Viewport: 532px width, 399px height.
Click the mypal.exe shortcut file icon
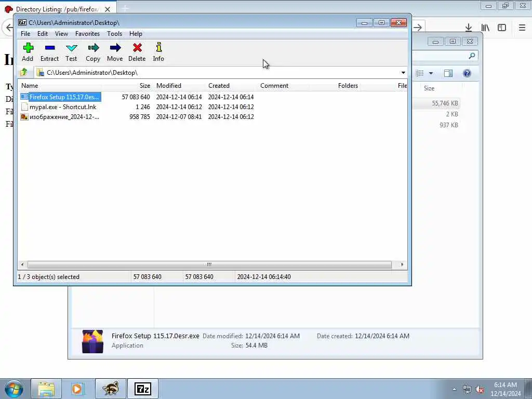click(x=24, y=107)
